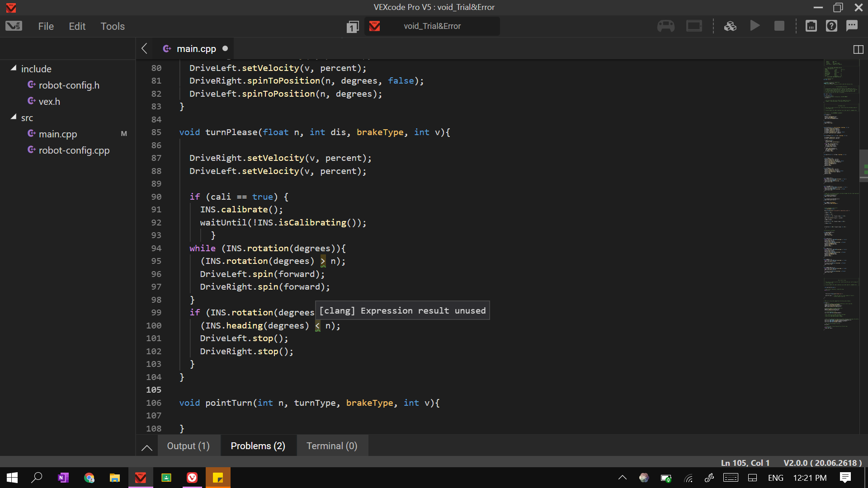Image resolution: width=868 pixels, height=488 pixels.
Task: Click the code minimap overview
Action: pyautogui.click(x=841, y=194)
